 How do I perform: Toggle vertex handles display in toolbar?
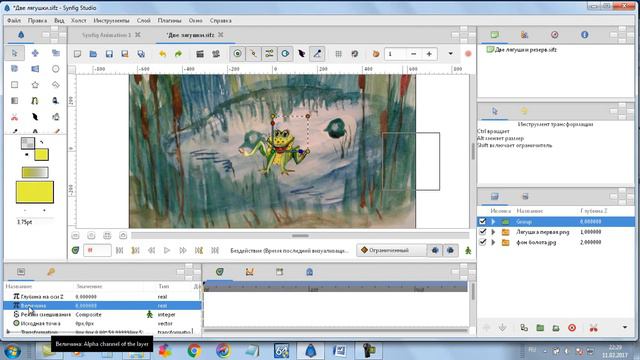pyautogui.click(x=253, y=54)
